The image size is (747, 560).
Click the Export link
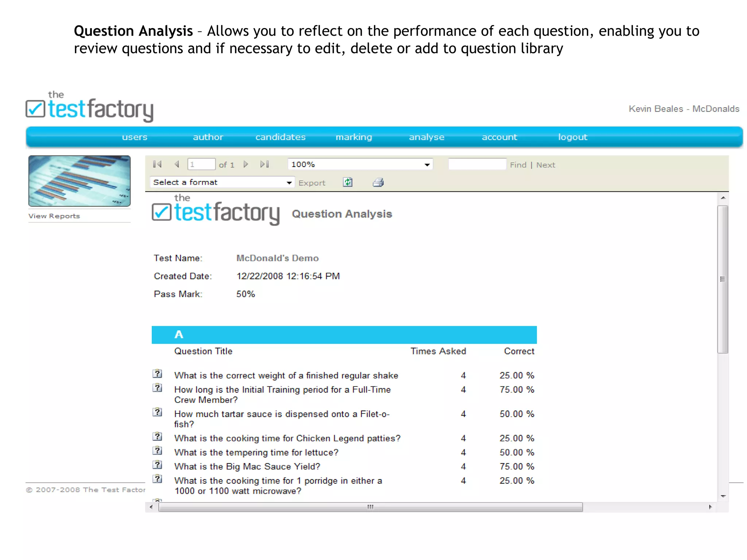click(312, 183)
